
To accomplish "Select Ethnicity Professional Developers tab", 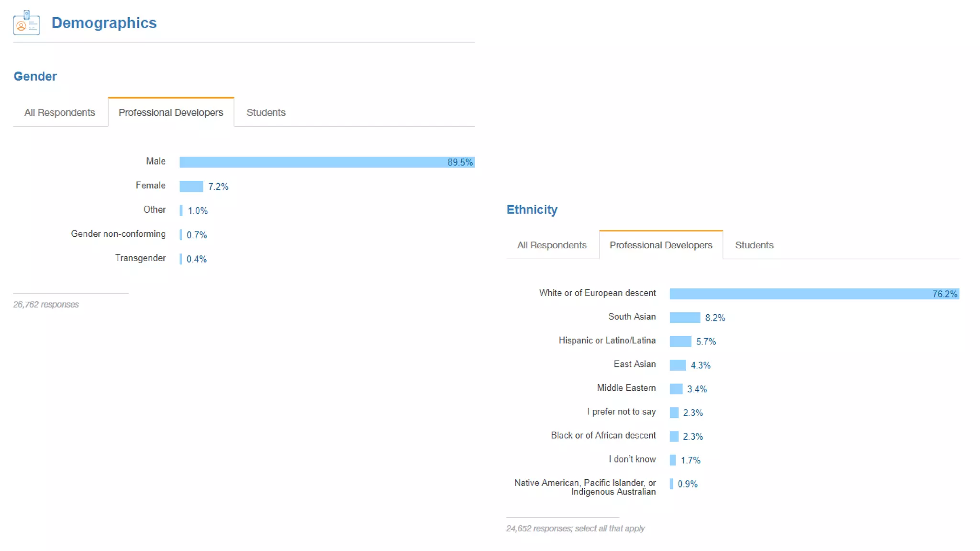I will (661, 245).
